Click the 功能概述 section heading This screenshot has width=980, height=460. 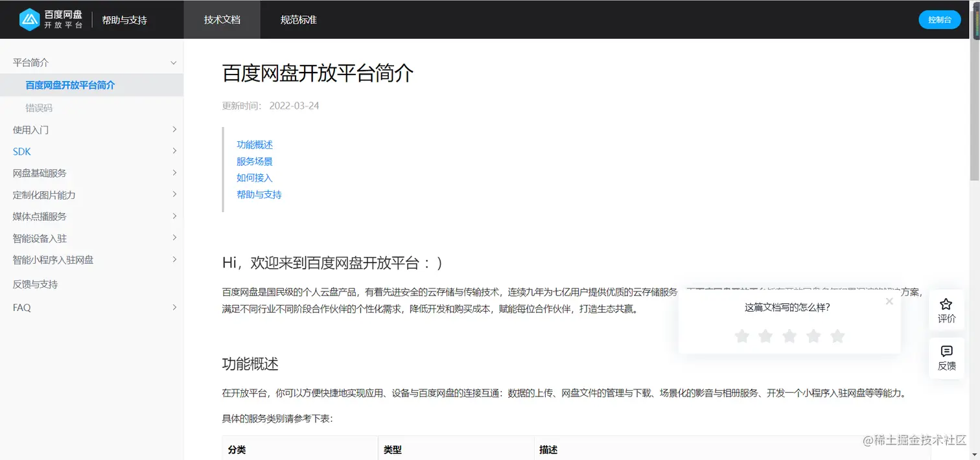click(250, 363)
